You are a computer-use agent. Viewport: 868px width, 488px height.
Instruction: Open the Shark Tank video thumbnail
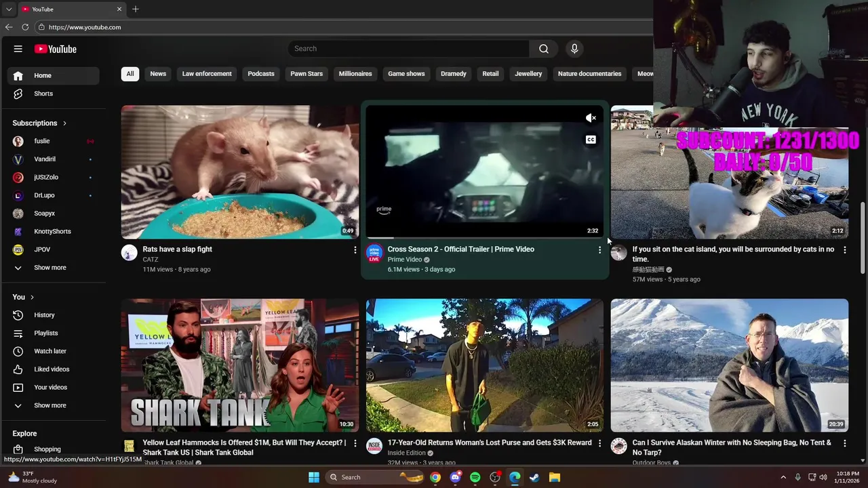[x=240, y=365]
